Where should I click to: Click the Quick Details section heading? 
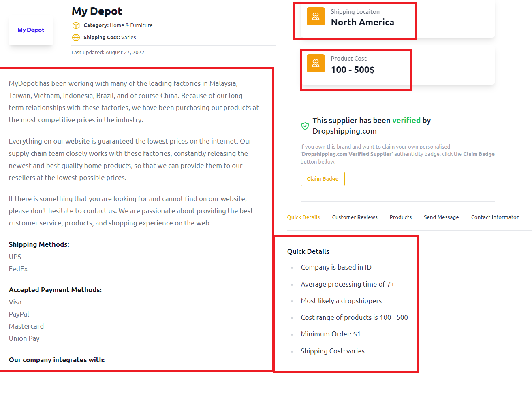[x=308, y=251]
